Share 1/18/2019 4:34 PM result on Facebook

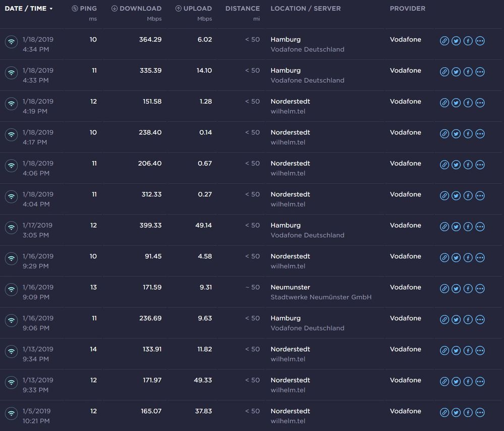coord(468,41)
